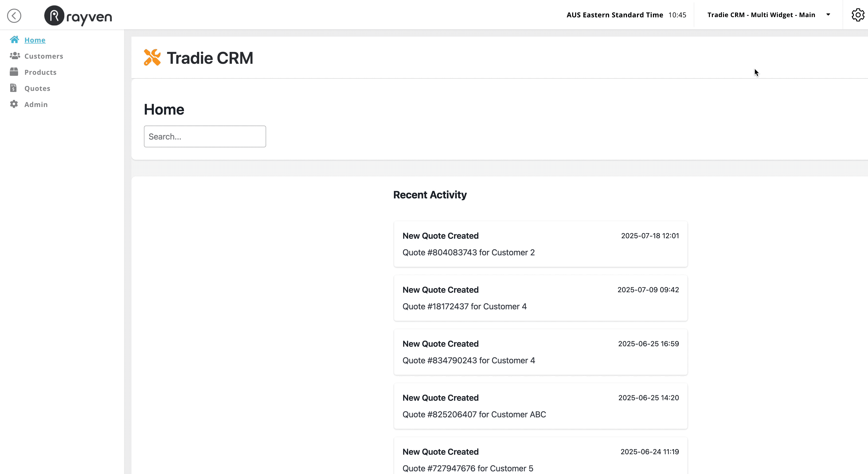The image size is (868, 474).
Task: Open the settings gear icon
Action: pos(858,15)
